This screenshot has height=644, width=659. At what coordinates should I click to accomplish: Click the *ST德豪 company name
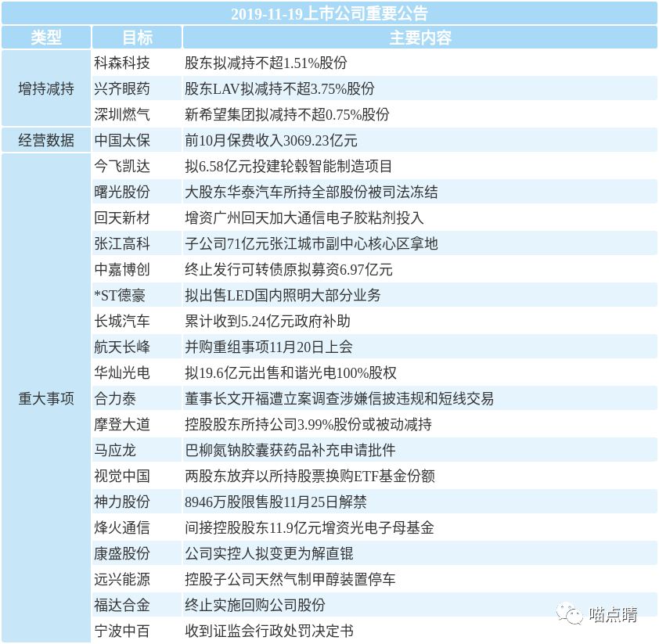(120, 295)
